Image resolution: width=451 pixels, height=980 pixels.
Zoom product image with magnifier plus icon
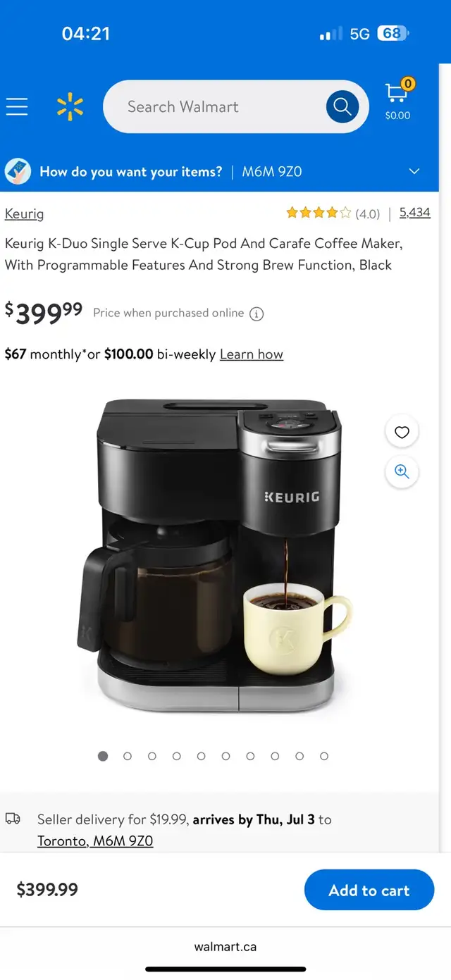tap(402, 472)
